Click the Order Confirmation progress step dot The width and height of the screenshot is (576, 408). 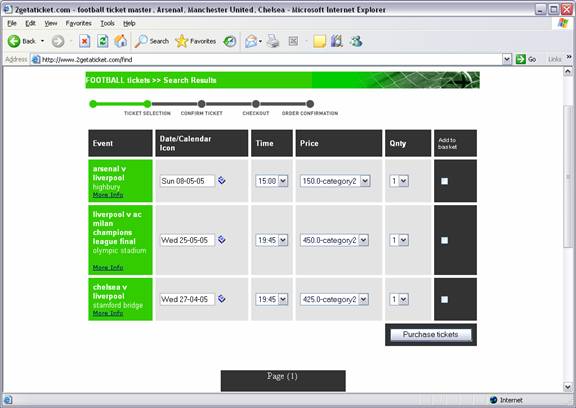[x=310, y=104]
